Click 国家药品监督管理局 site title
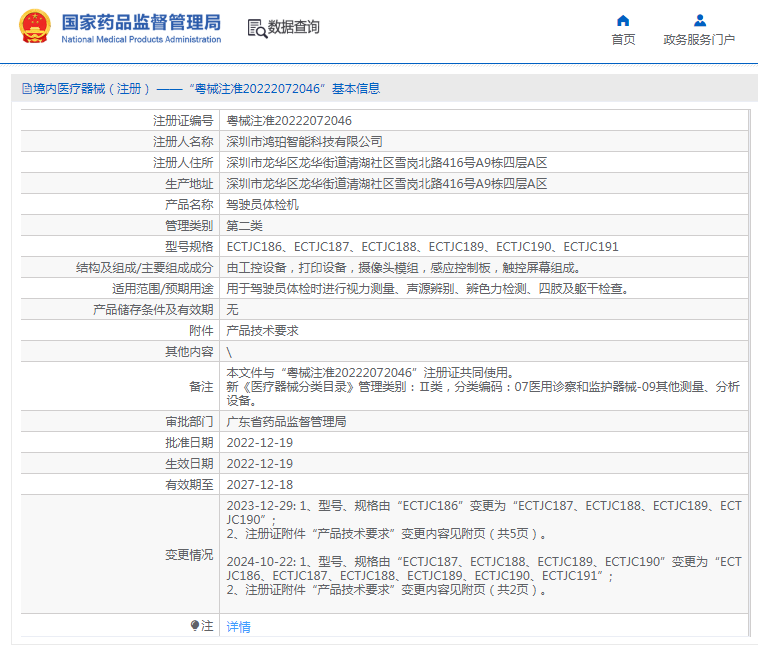This screenshot has width=758, height=651. 141,22
